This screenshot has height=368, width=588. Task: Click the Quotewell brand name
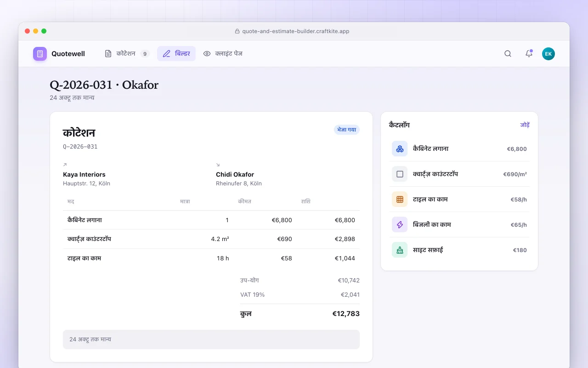pos(68,54)
